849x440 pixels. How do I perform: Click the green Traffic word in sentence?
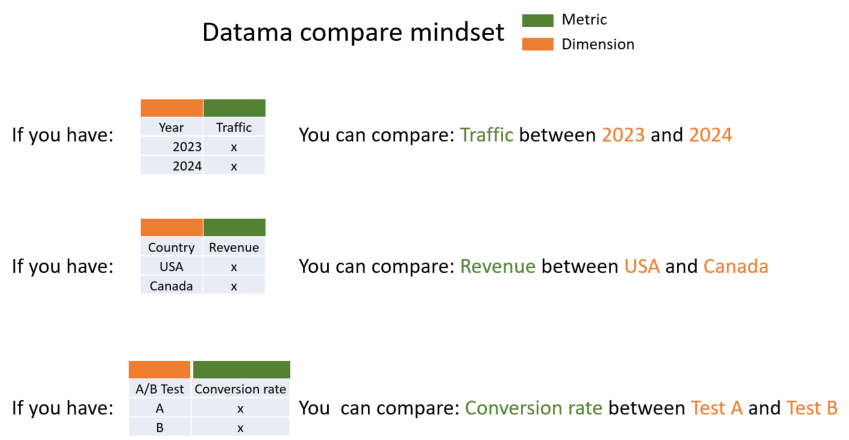pos(486,135)
